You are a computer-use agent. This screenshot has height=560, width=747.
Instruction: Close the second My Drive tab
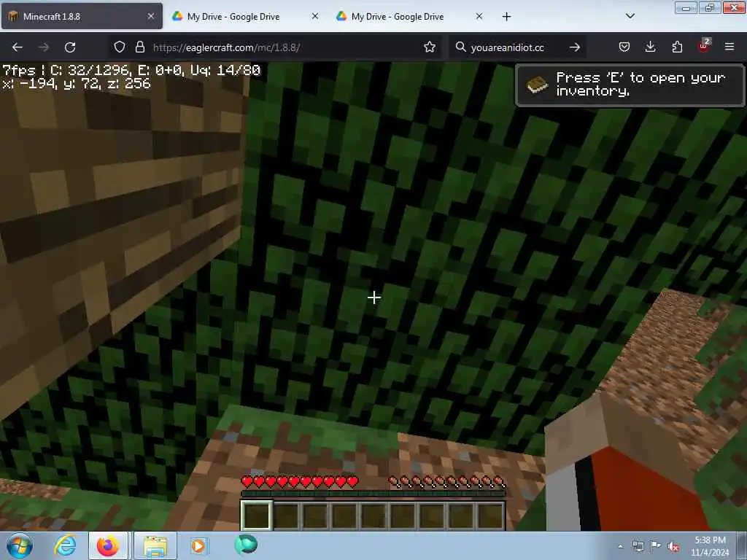pos(479,16)
